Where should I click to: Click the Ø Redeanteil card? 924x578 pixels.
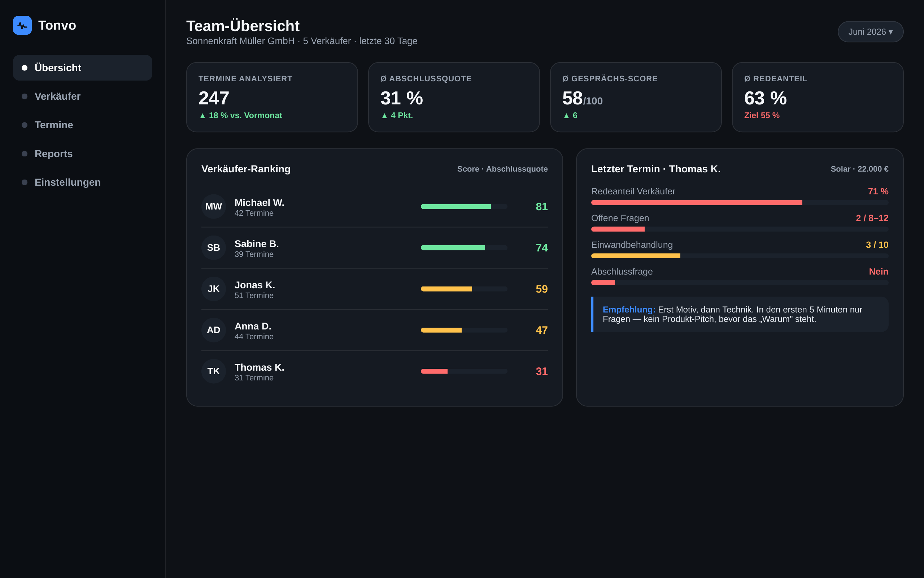818,97
